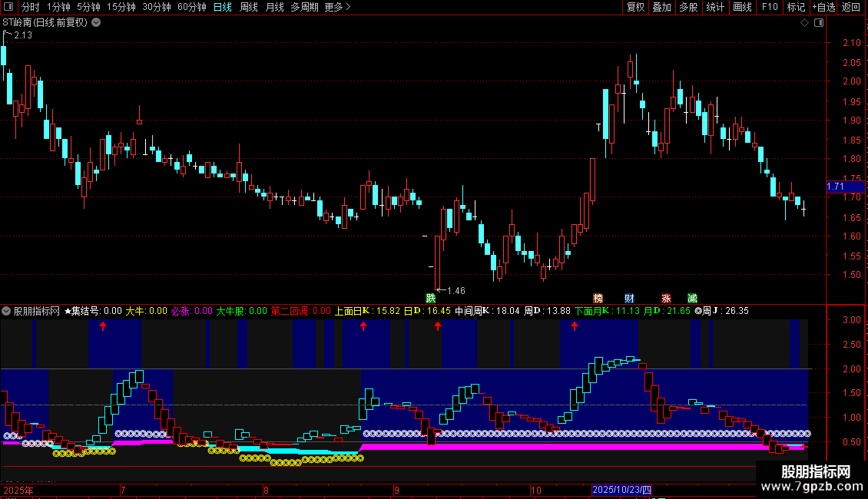Expand the 更多 periods menu
The height and width of the screenshot is (499, 868).
click(x=337, y=7)
